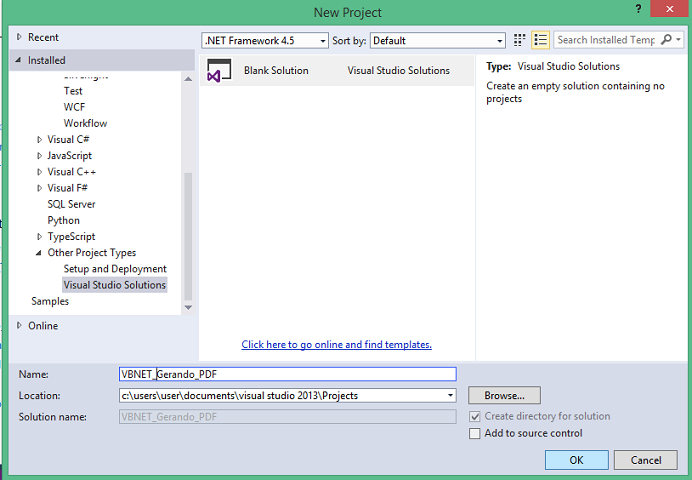692x480 pixels.
Task: Open the Sort by Default dropdown
Action: click(x=437, y=41)
